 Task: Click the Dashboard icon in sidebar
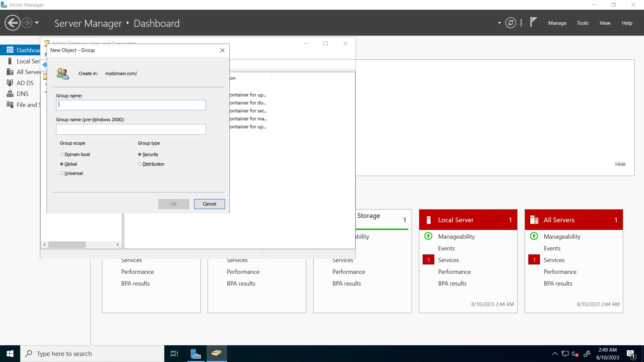10,50
